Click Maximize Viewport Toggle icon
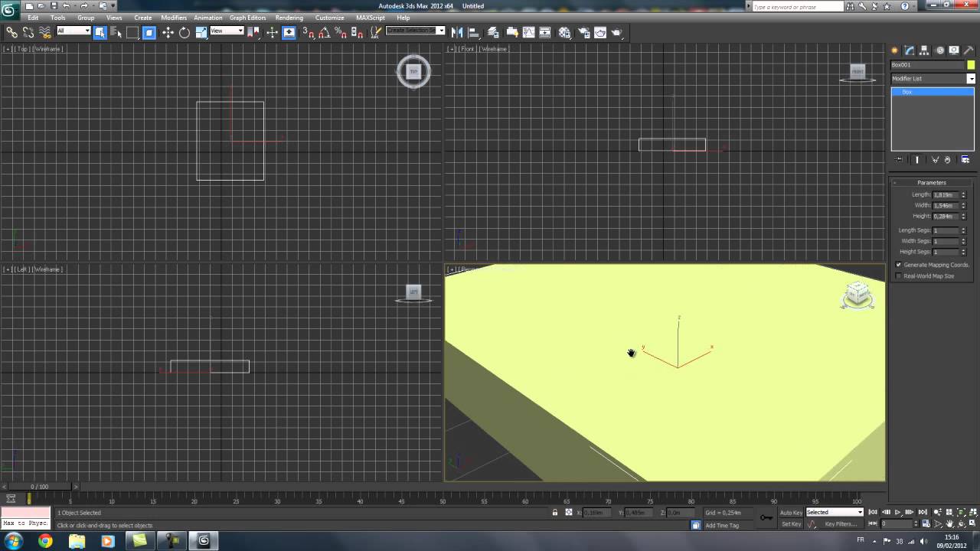This screenshot has width=980, height=551. click(972, 524)
